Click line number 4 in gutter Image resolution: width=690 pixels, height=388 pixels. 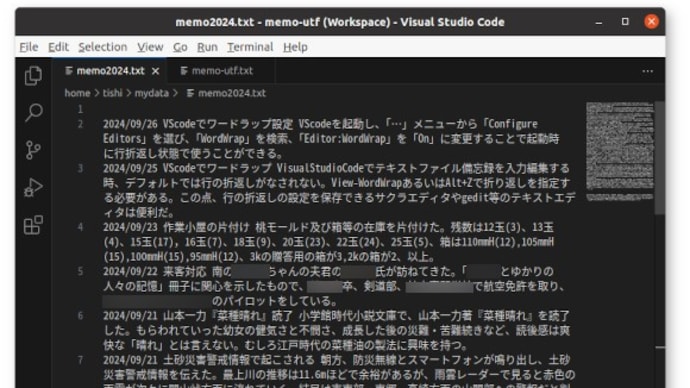(x=80, y=227)
